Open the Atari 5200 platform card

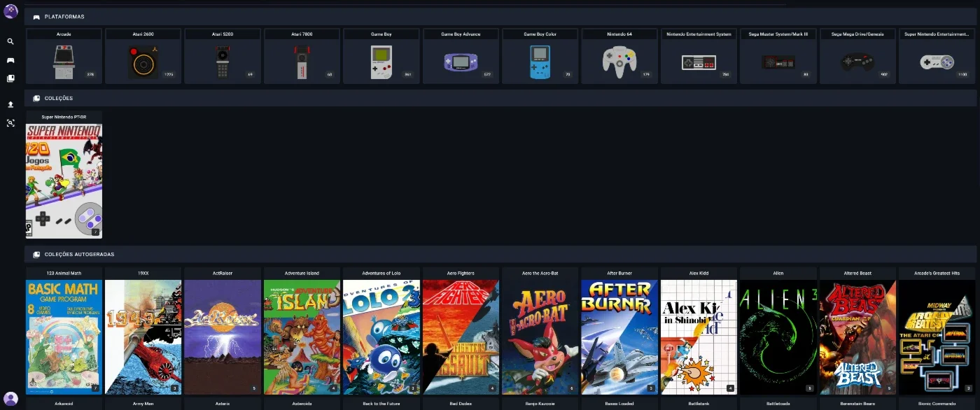click(x=223, y=56)
